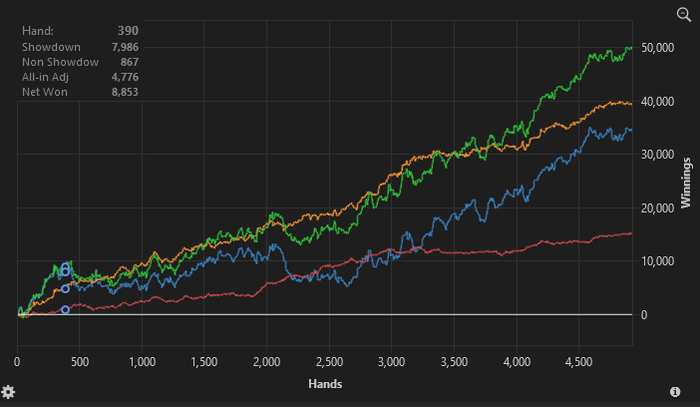Screen dimensions: 700x407
Task: Click the 30,000 y-axis label
Action: [x=658, y=154]
